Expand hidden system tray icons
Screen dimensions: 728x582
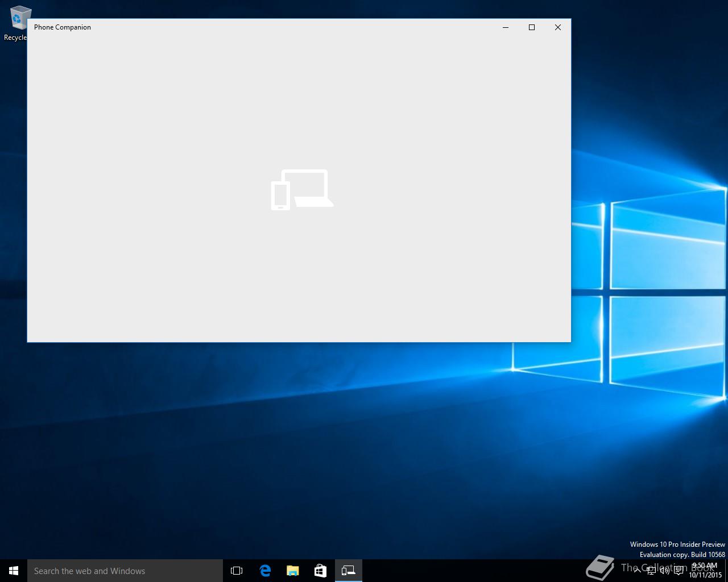(x=638, y=571)
